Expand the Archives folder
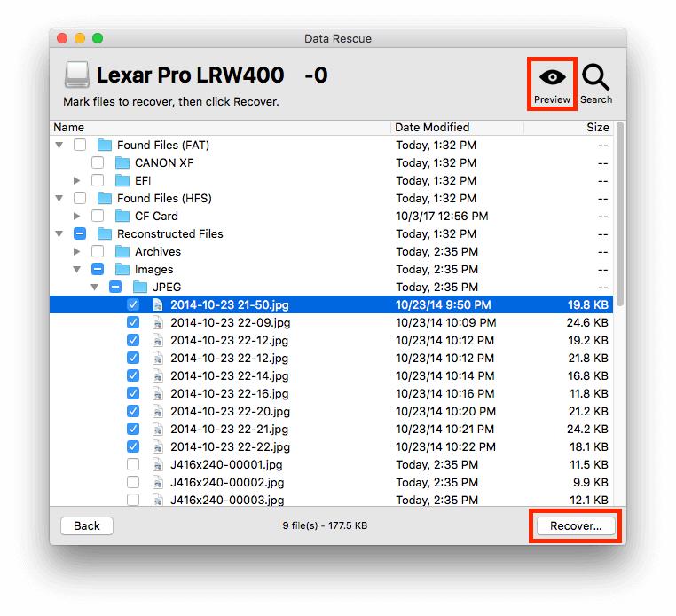This screenshot has width=676, height=616. click(77, 251)
